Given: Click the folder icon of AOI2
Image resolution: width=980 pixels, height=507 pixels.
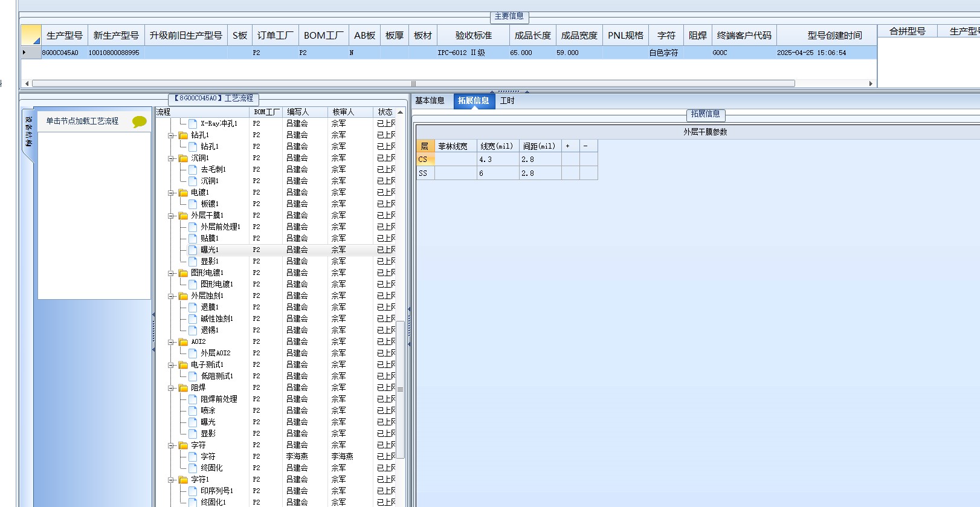Looking at the screenshot, I should click(x=183, y=342).
